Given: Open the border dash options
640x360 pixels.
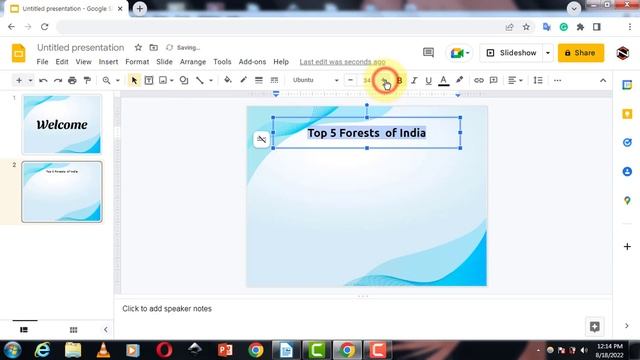Looking at the screenshot, I should click(274, 80).
